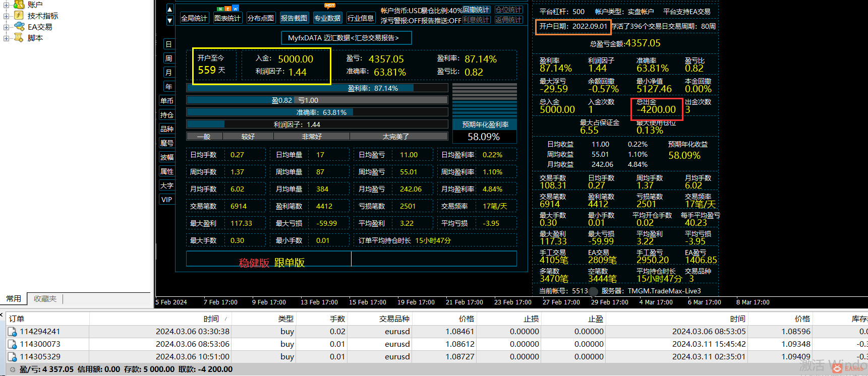Screen dimensions: 868x376
Task: Switch to the 常用 navigator tab
Action: pos(14,299)
